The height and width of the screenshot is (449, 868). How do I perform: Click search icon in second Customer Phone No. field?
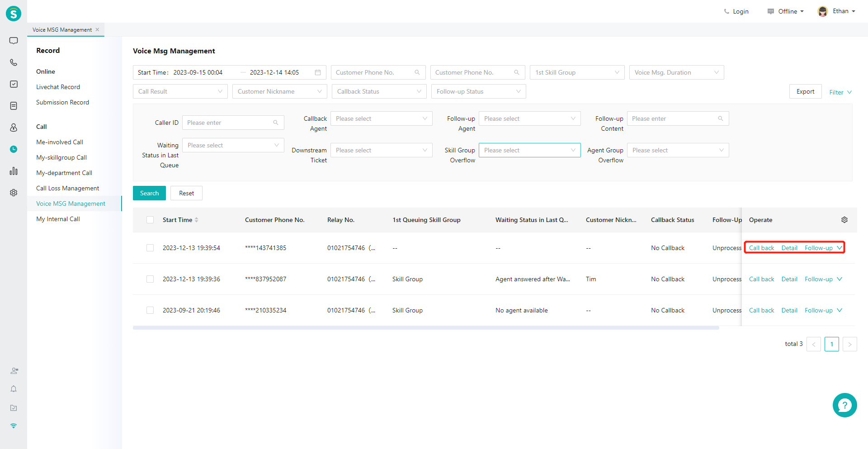pyautogui.click(x=517, y=72)
